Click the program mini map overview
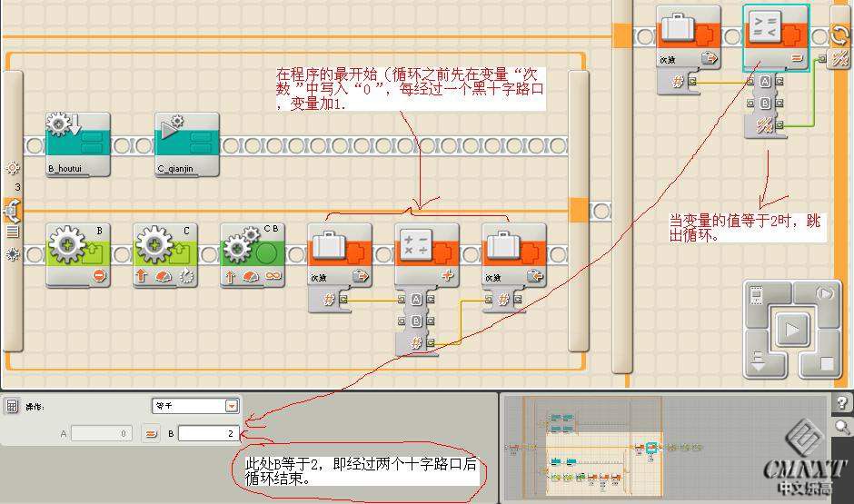The width and height of the screenshot is (854, 504). [x=664, y=448]
